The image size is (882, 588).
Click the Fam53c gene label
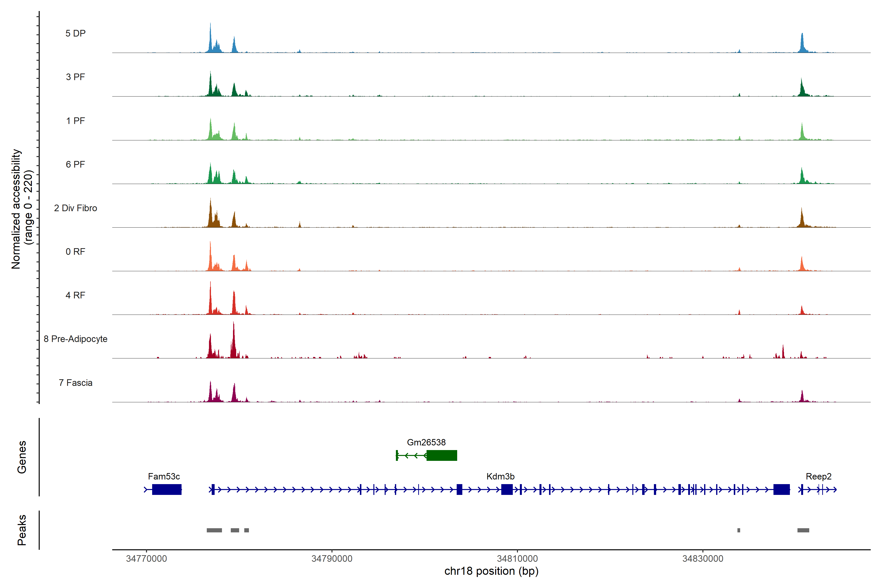[164, 476]
